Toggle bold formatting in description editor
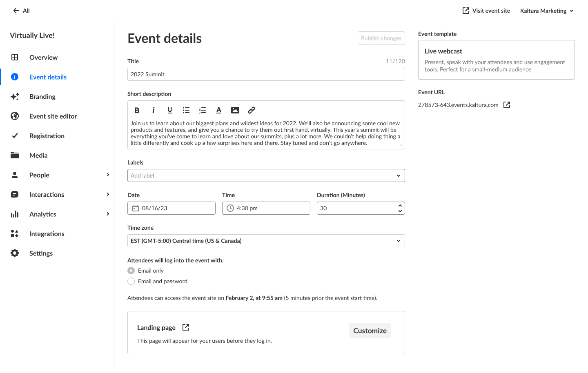Image resolution: width=588 pixels, height=373 pixels. pyautogui.click(x=137, y=110)
